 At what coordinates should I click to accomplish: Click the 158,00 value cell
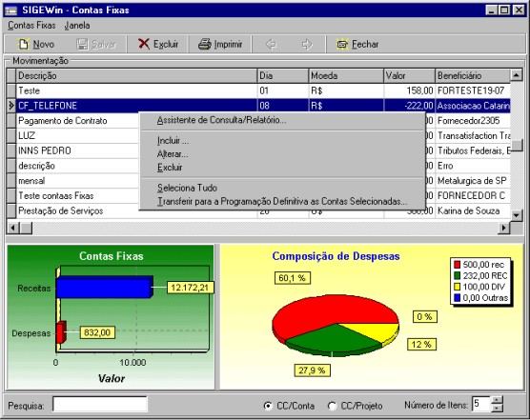[409, 90]
